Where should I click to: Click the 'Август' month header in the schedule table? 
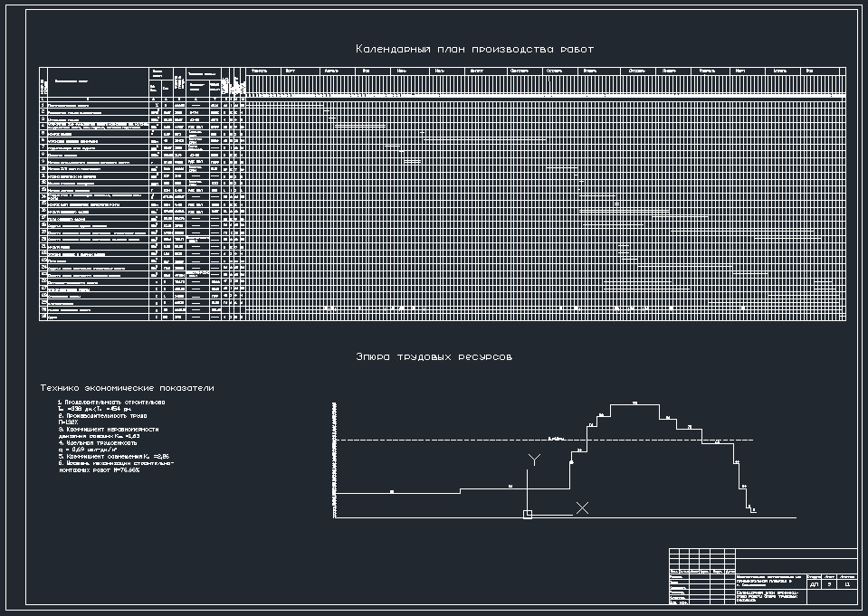point(477,70)
